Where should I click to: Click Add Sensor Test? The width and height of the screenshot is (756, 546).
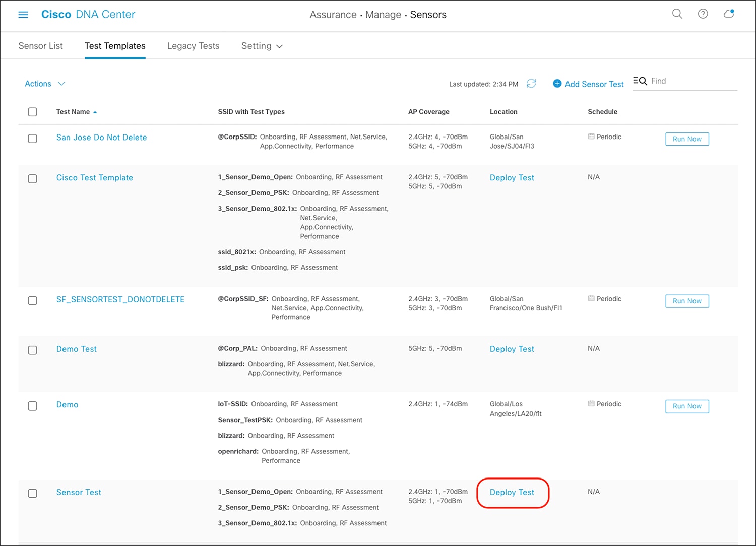[594, 84]
